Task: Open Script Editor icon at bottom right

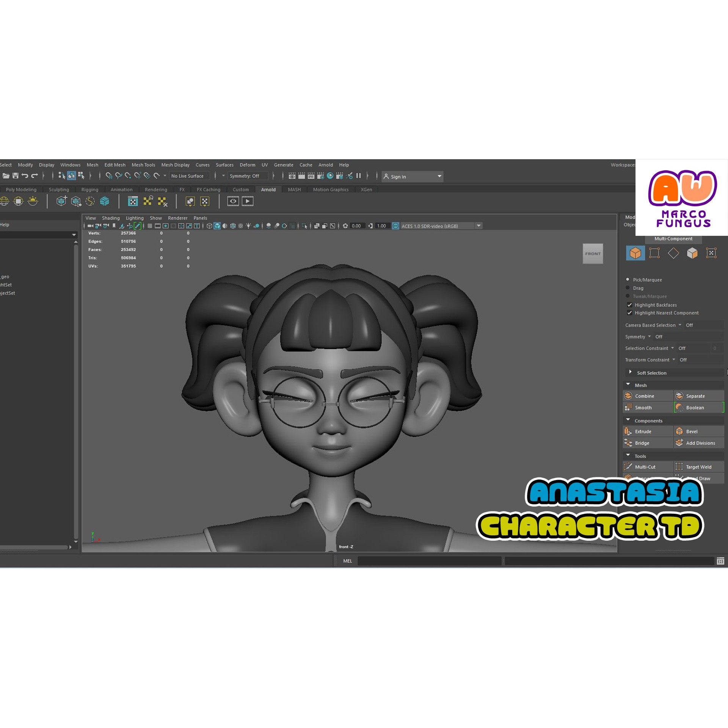Action: 721,561
